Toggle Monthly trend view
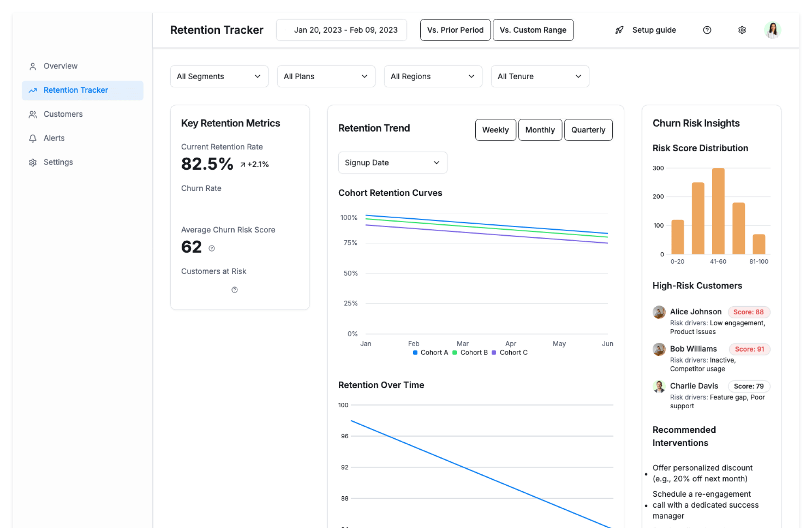This screenshot has width=812, height=528. coord(540,130)
